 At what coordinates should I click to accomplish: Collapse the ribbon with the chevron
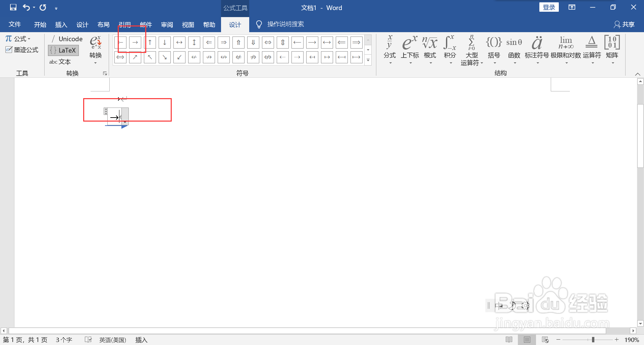tap(638, 74)
